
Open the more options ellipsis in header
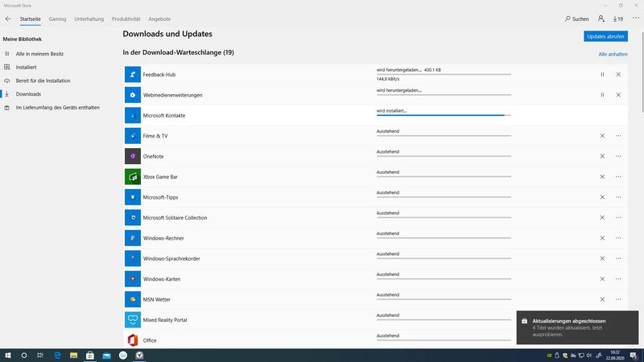click(636, 18)
